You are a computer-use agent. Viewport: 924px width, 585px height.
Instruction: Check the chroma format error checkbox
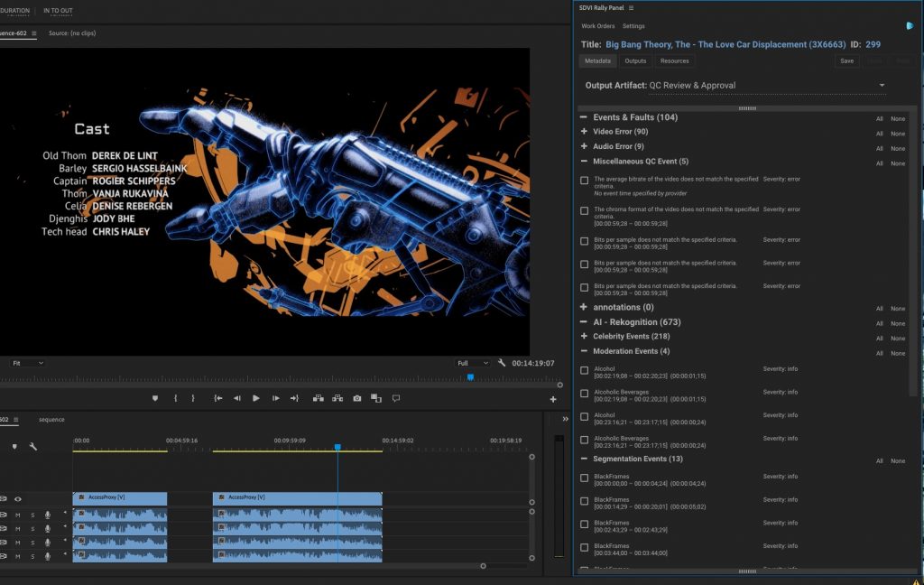pyautogui.click(x=585, y=210)
